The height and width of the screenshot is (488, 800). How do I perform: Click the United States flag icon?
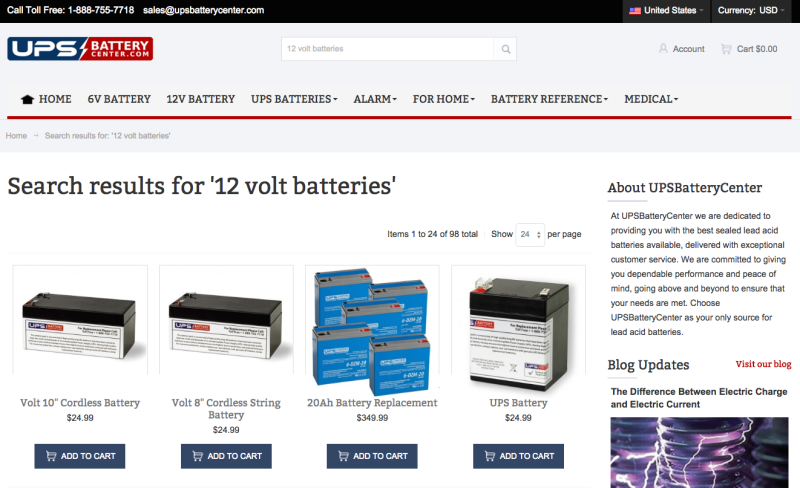coord(635,11)
